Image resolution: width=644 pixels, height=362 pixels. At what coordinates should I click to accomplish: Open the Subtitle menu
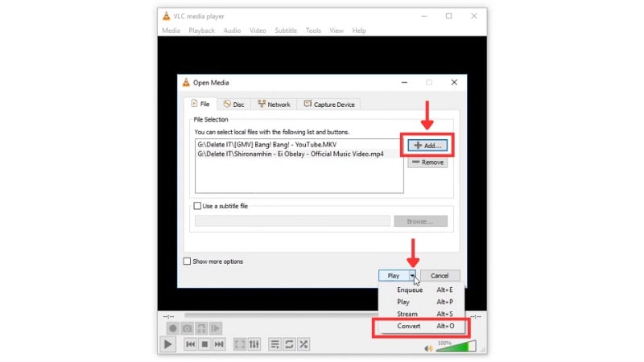[x=286, y=31]
